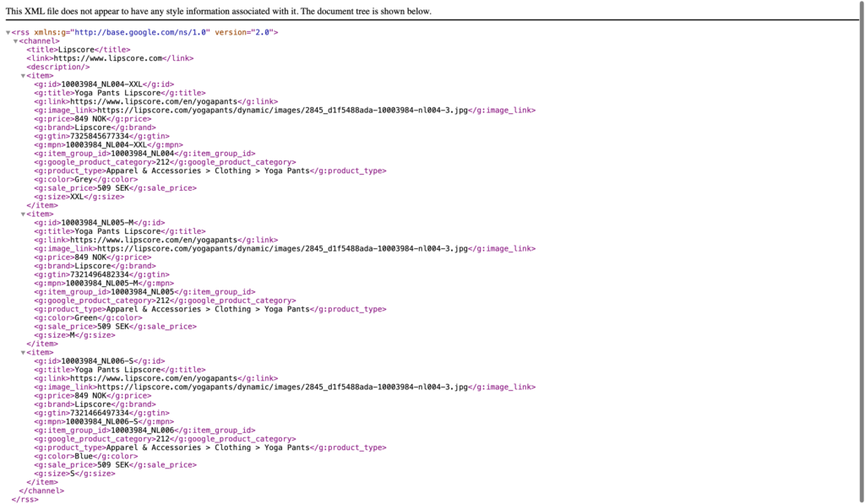The height and width of the screenshot is (504, 865).
Task: Click the empty description tag
Action: pos(57,67)
